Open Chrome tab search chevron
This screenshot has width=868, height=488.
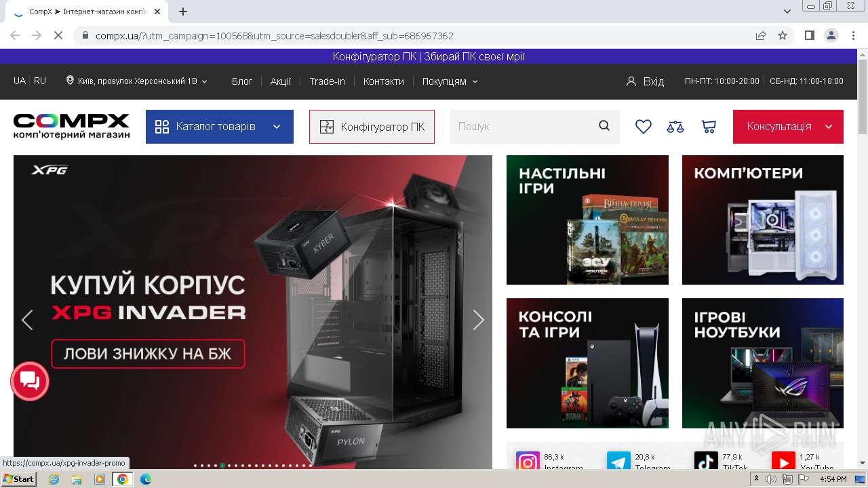click(787, 12)
